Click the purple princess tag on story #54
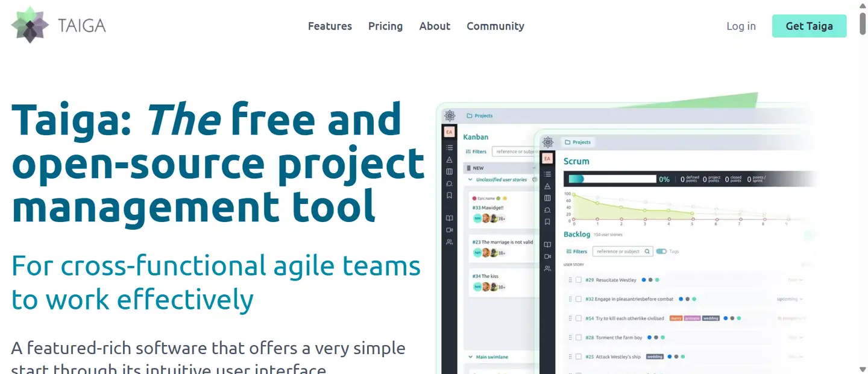The height and width of the screenshot is (374, 868). [x=692, y=319]
